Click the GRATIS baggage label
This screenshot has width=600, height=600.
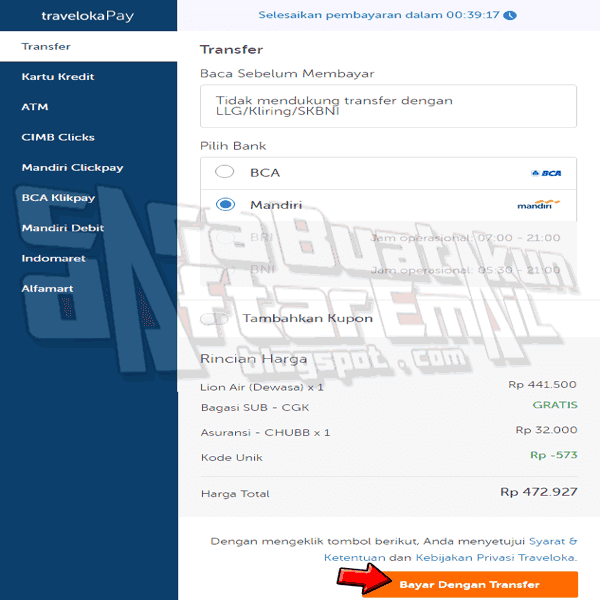(x=555, y=405)
